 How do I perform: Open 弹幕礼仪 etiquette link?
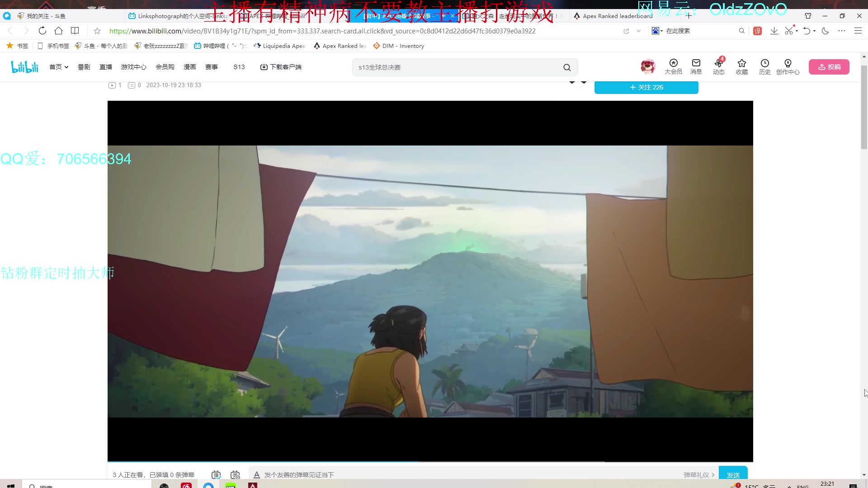tap(699, 475)
